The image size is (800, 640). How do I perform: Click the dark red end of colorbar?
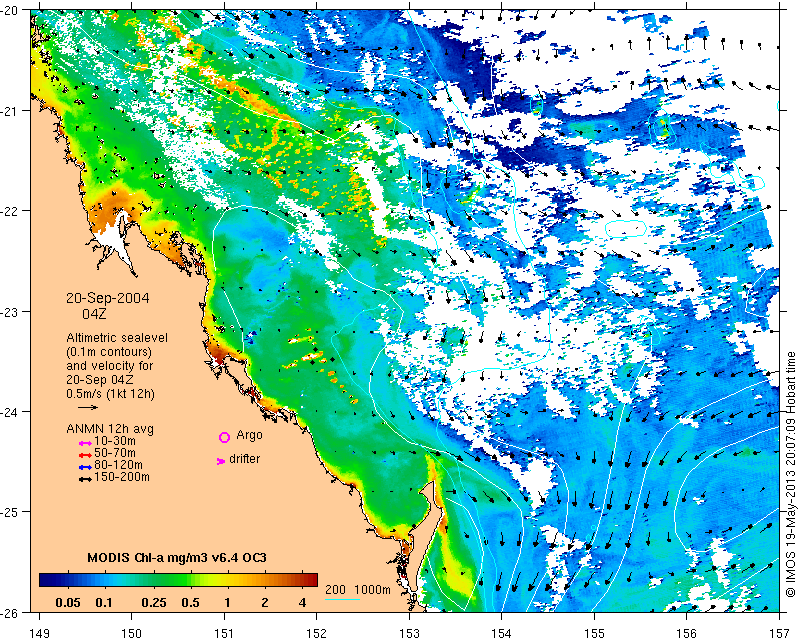312,580
